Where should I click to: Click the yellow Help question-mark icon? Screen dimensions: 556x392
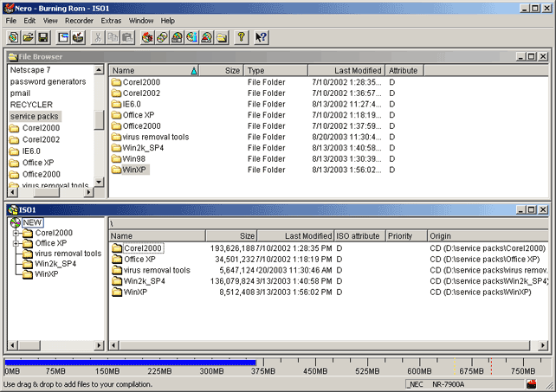pyautogui.click(x=241, y=37)
